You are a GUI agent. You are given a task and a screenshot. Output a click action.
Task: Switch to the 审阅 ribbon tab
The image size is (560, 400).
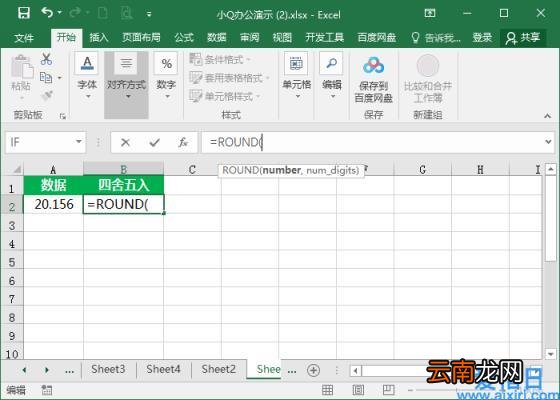(249, 38)
